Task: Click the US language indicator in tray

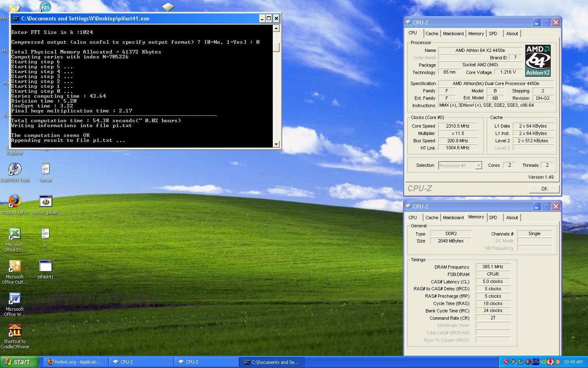Action: (536, 361)
